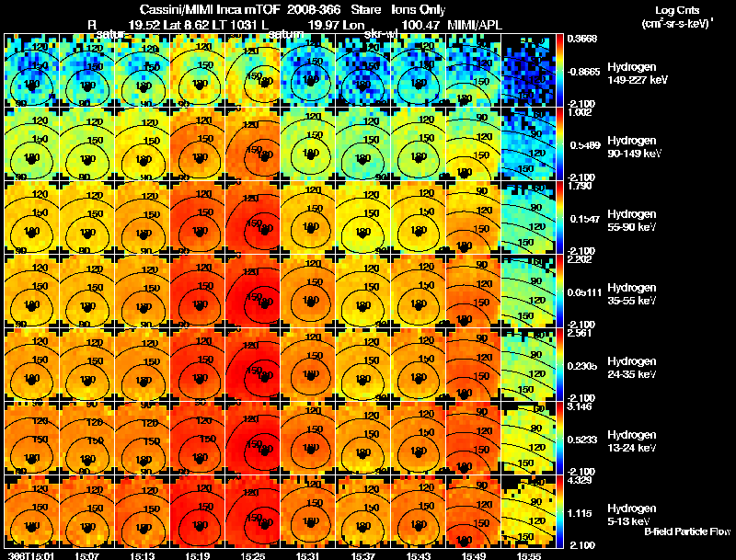Click the color scale next to Hydrogen 5-13 keV

pos(559,511)
